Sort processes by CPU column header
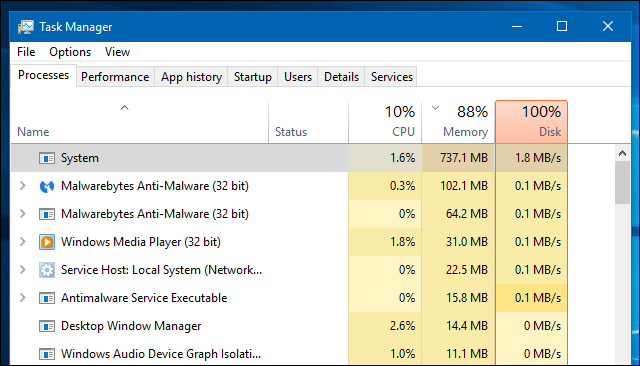 (385, 122)
